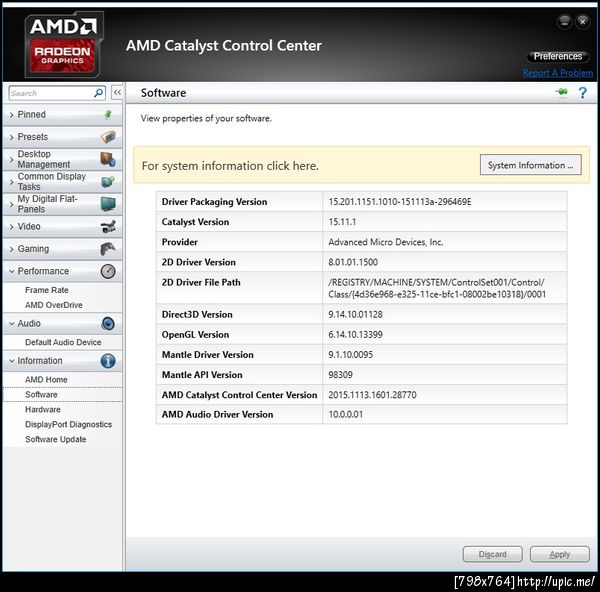Click the search magnifier icon
Image resolution: width=600 pixels, height=592 pixels.
point(98,93)
